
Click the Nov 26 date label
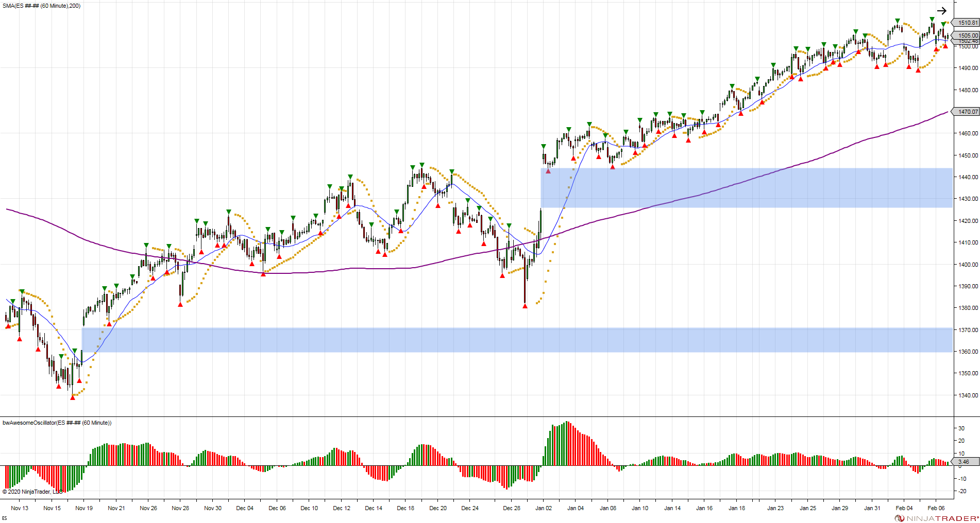(x=148, y=508)
